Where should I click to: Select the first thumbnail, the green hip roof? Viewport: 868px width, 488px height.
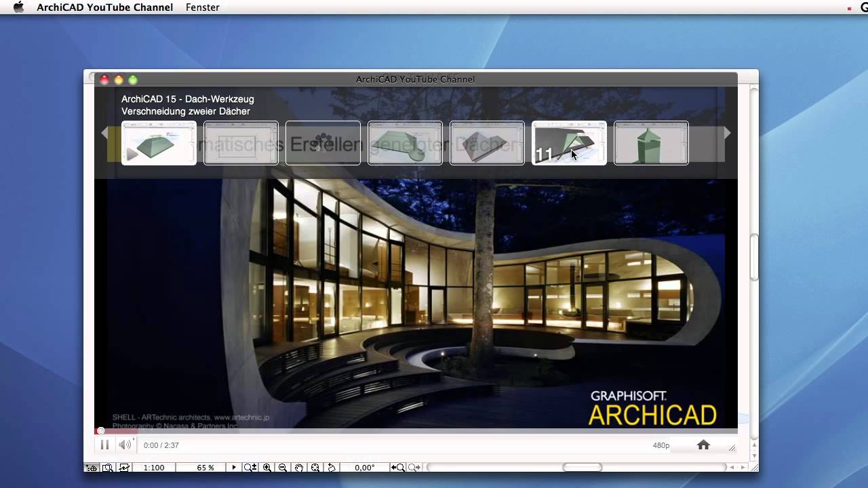coord(159,143)
